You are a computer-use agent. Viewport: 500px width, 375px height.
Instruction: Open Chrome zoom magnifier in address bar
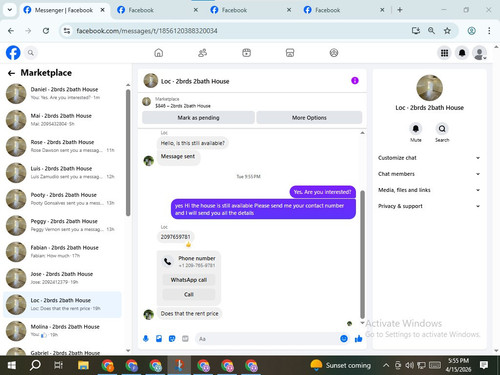[431, 31]
